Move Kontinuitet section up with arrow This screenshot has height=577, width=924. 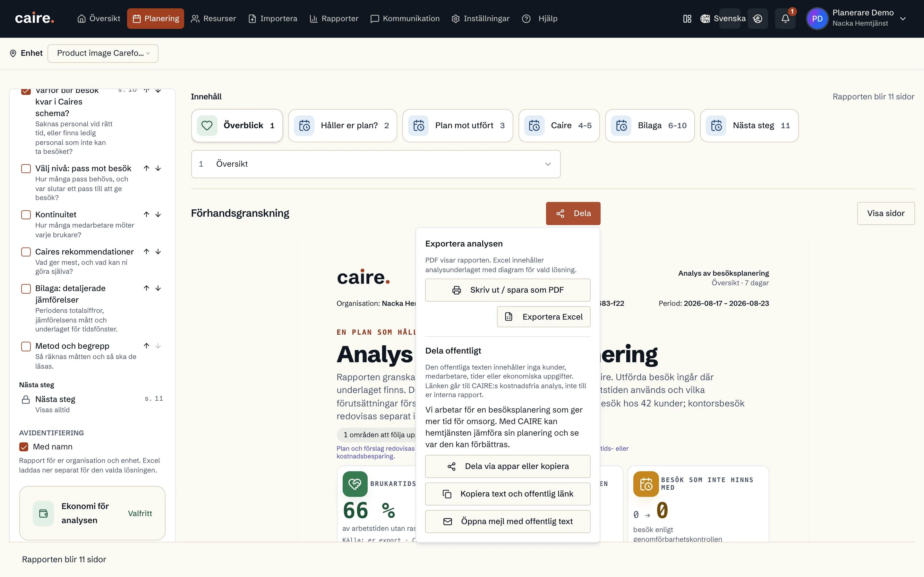click(x=146, y=214)
